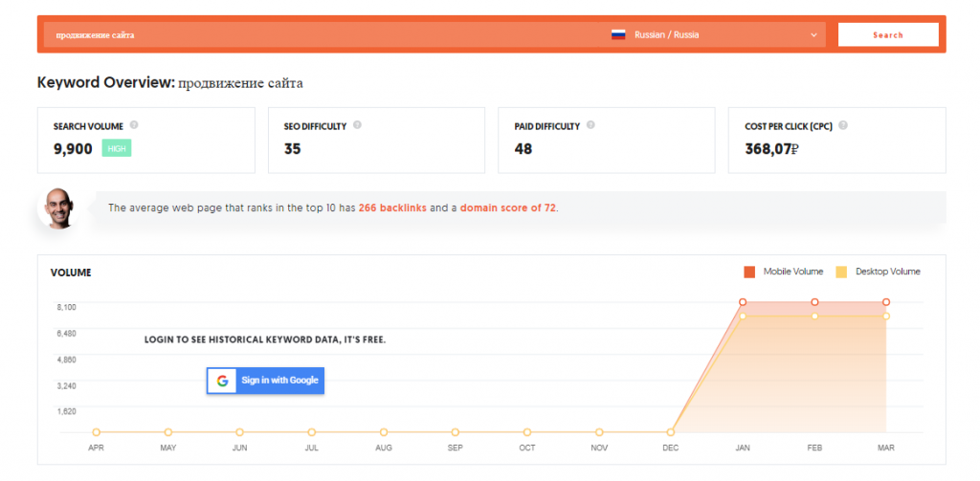Viewport: 980px width, 481px height.
Task: Click the Google logo icon
Action: pyautogui.click(x=222, y=381)
